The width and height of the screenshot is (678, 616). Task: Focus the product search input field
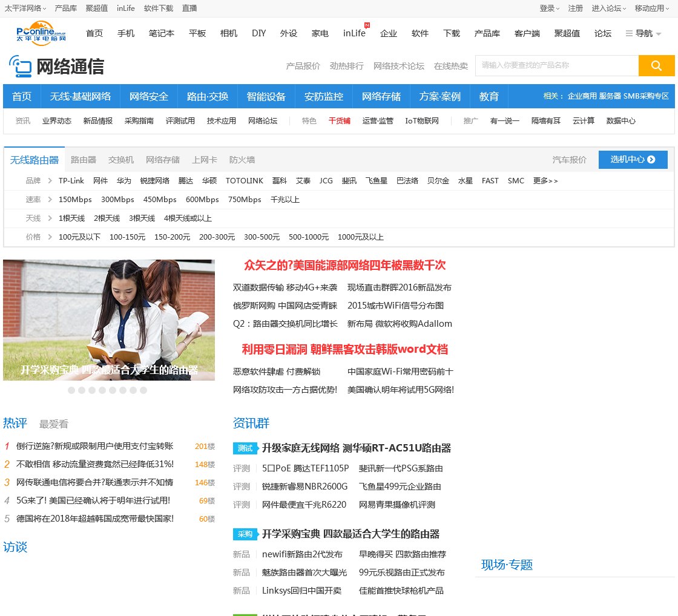click(x=557, y=66)
